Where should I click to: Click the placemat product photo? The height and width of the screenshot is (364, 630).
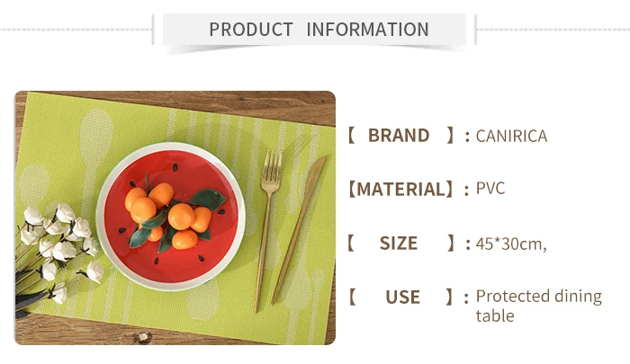(175, 218)
